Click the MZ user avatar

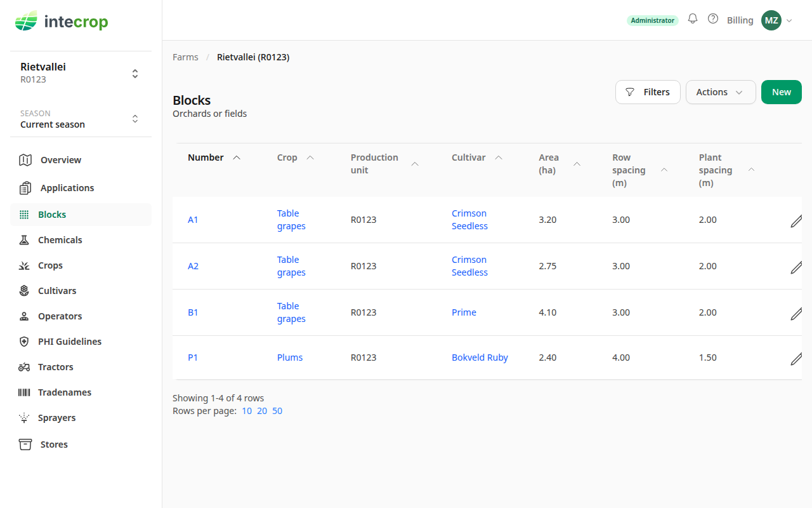(x=771, y=20)
